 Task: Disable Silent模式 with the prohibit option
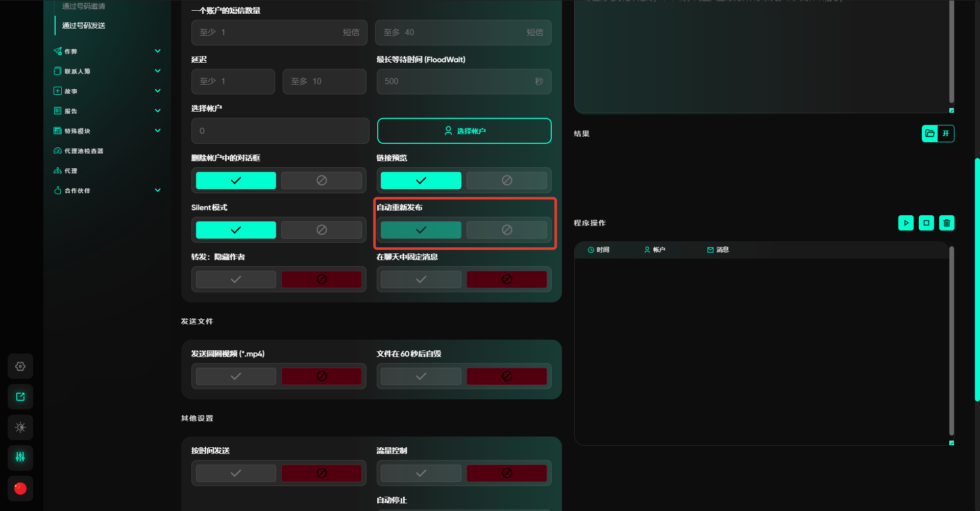[x=322, y=230]
